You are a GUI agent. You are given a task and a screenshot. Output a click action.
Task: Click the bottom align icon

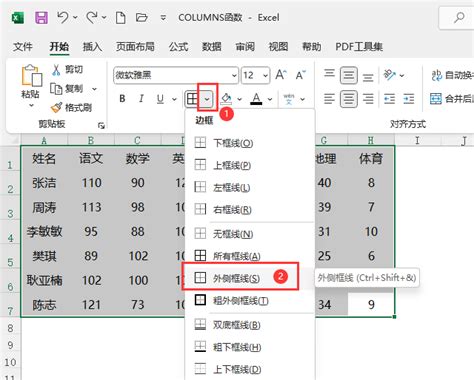pyautogui.click(x=368, y=77)
